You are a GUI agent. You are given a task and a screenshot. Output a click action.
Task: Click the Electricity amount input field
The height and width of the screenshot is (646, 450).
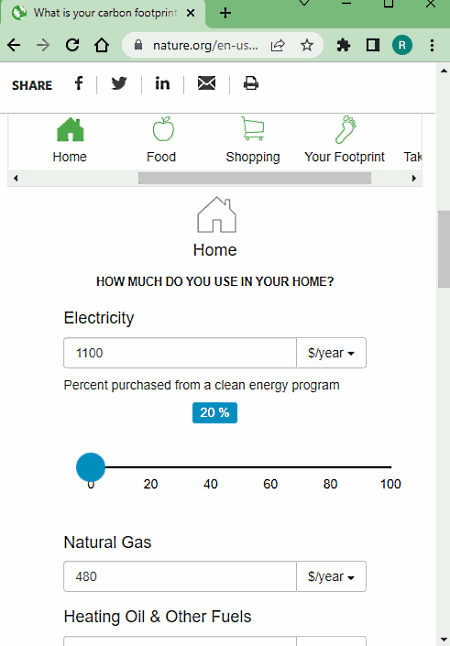click(x=180, y=353)
